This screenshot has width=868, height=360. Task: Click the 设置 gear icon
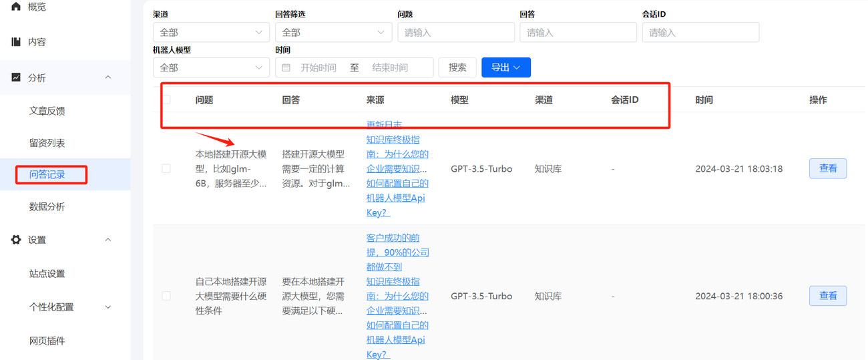(x=16, y=240)
